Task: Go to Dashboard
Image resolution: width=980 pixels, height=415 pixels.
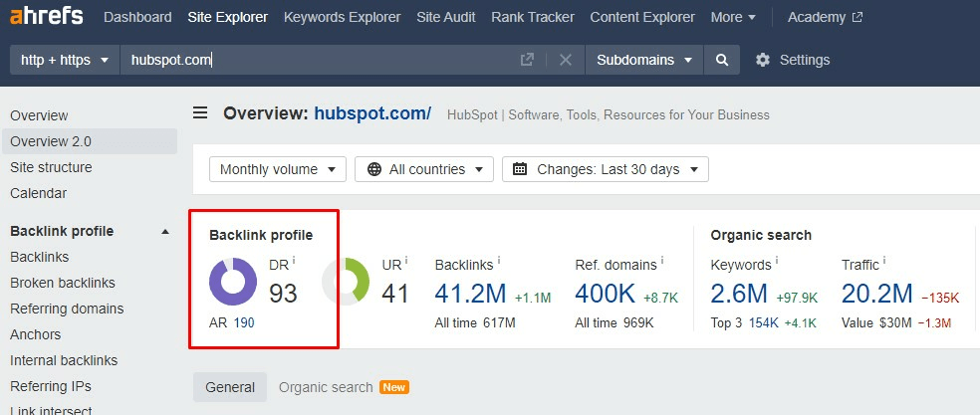Action: click(x=137, y=17)
